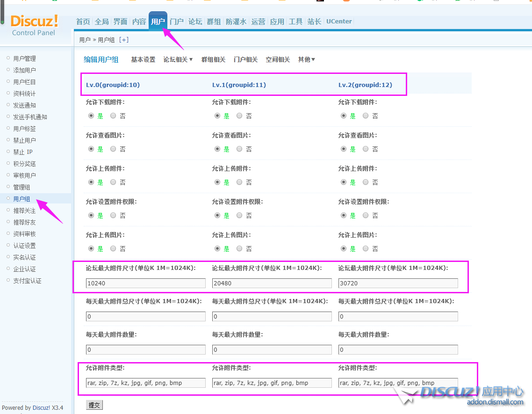Open the 空间相关 sub-tab
The image size is (532, 414).
coord(278,60)
